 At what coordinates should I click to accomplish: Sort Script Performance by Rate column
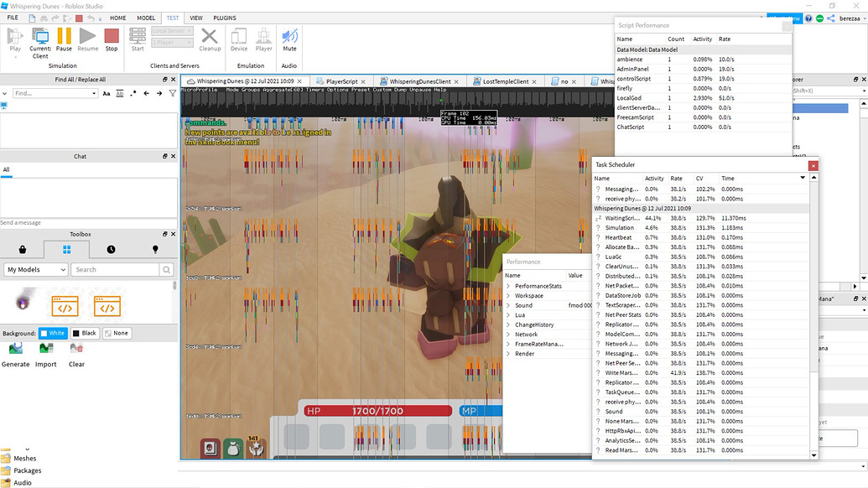[x=725, y=39]
